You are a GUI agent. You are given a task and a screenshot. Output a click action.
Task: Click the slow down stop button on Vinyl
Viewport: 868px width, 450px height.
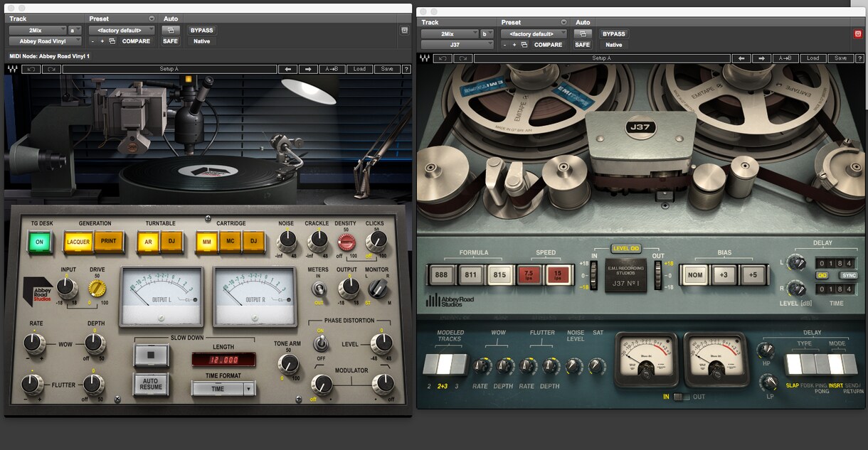click(152, 355)
